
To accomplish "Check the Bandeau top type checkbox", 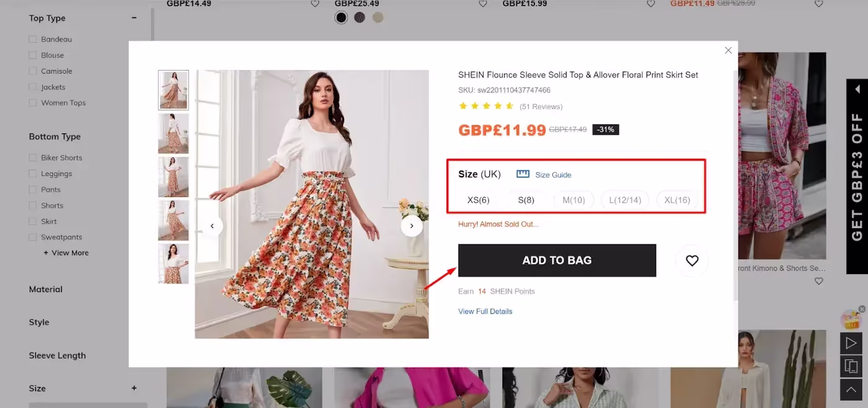I will (33, 39).
